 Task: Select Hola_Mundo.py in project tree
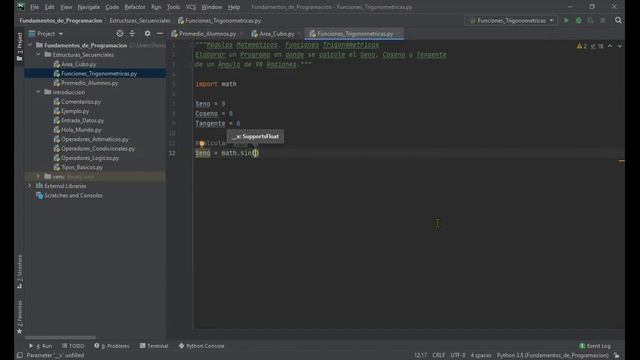click(x=81, y=130)
